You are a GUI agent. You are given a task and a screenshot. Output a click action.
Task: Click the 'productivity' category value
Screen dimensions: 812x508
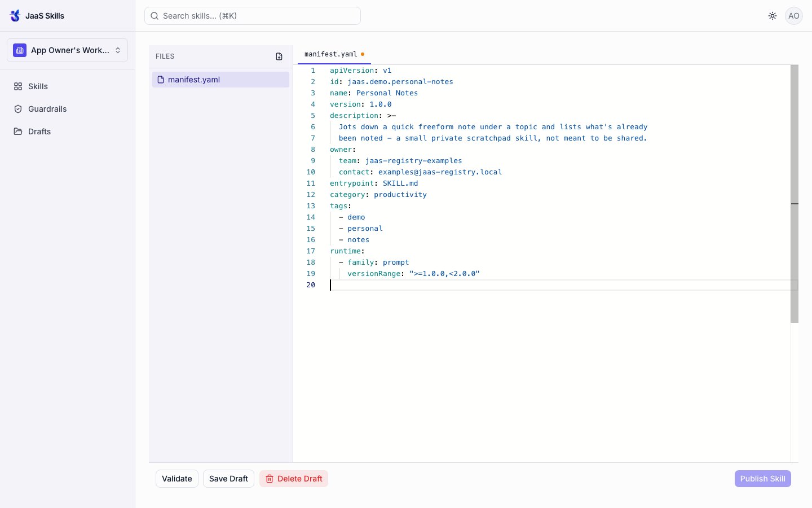pyautogui.click(x=400, y=195)
